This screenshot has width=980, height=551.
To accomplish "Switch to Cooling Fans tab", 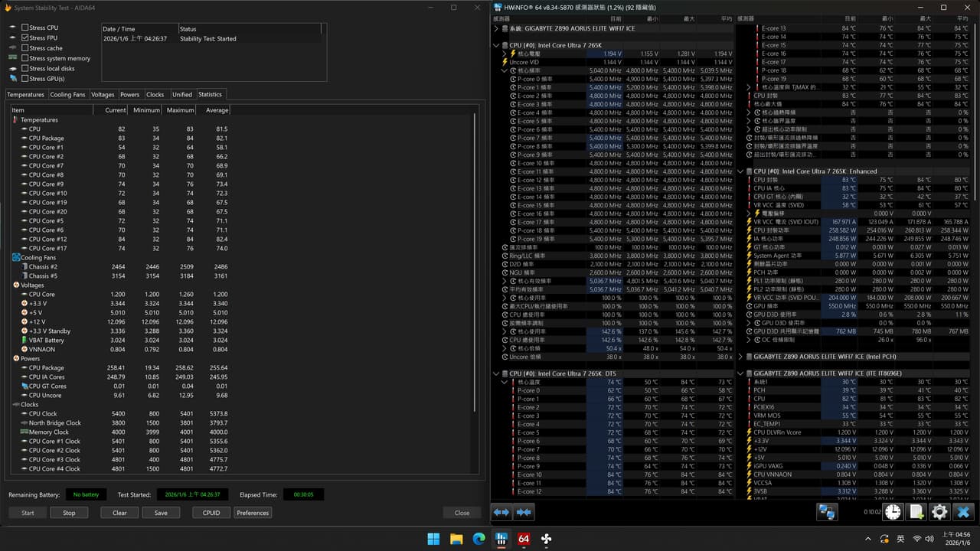I will pos(68,95).
